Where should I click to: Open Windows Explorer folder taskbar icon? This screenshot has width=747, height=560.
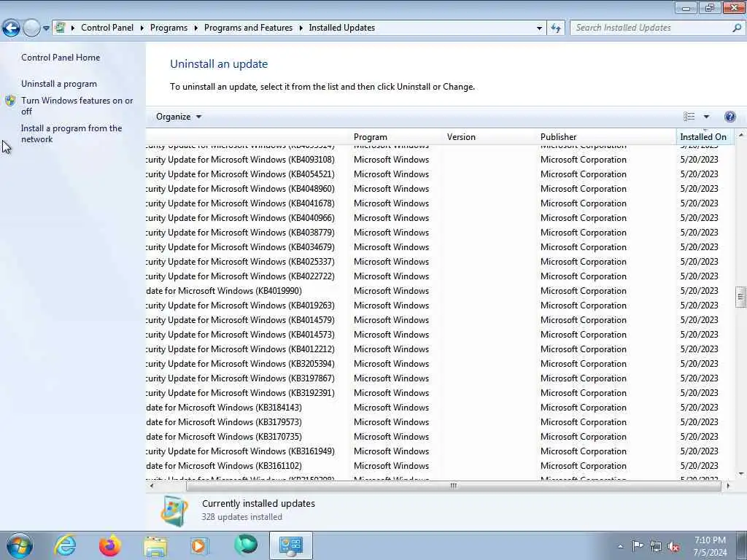point(155,545)
